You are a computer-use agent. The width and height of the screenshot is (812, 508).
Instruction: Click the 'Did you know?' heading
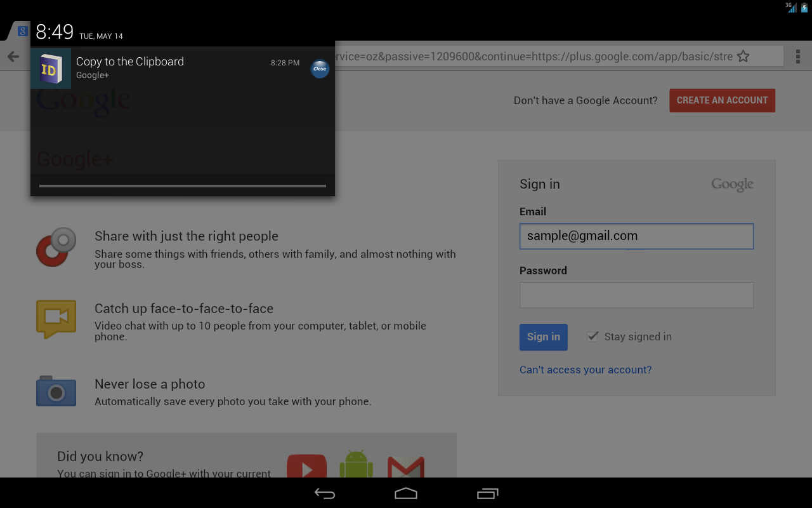point(100,456)
